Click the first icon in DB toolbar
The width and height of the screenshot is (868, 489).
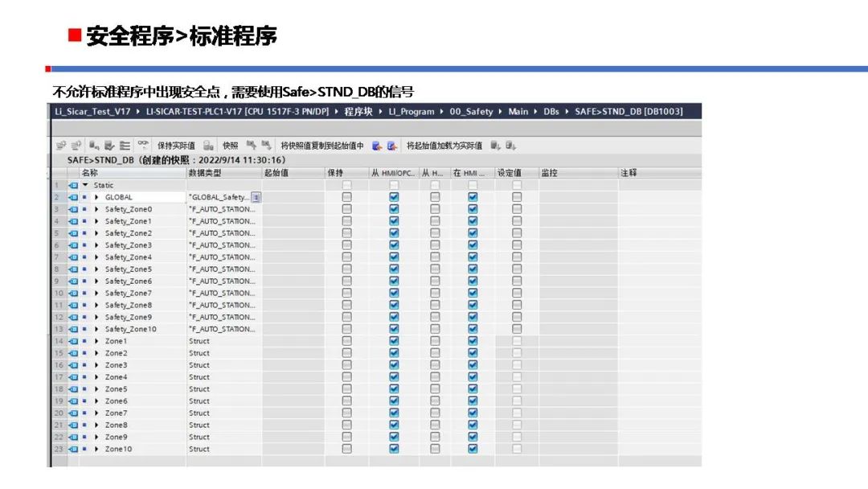[61, 146]
